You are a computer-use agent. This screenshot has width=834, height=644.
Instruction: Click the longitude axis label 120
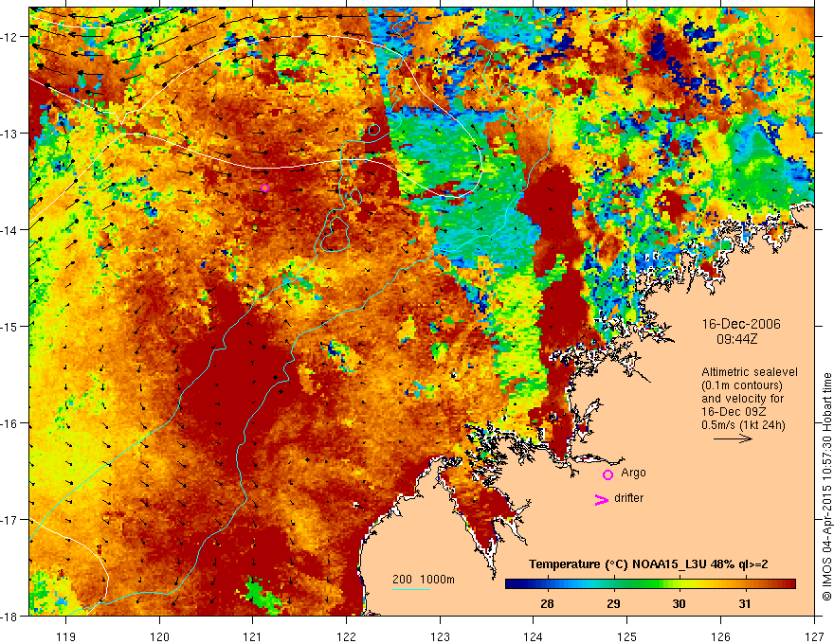159,636
